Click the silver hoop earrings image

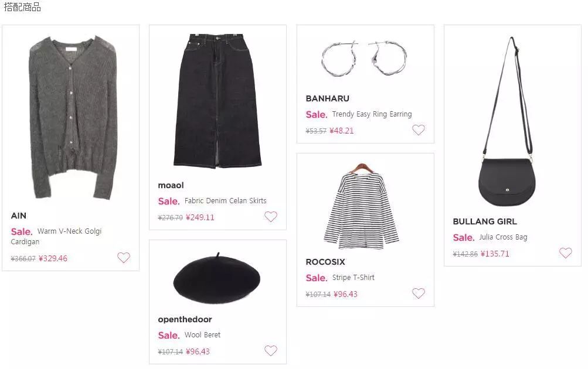365,57
